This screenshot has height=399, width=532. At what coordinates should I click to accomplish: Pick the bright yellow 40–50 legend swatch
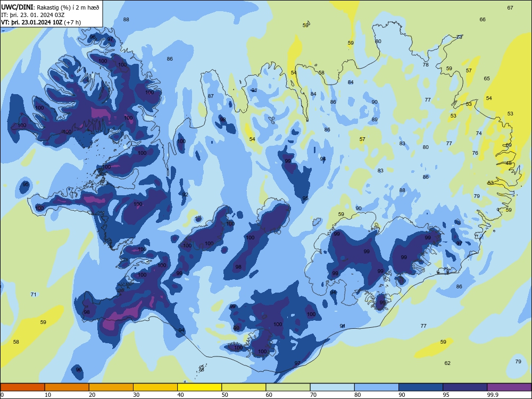199,387
